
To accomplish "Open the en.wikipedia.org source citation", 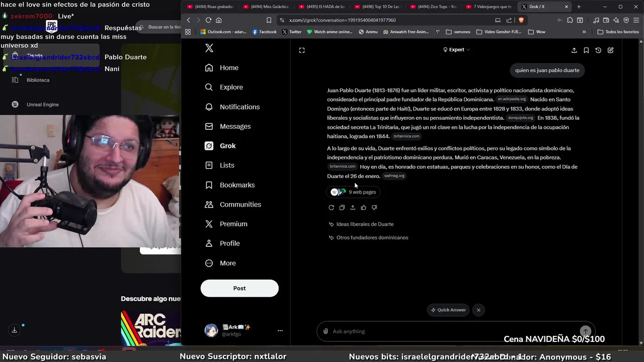I will pyautogui.click(x=512, y=100).
